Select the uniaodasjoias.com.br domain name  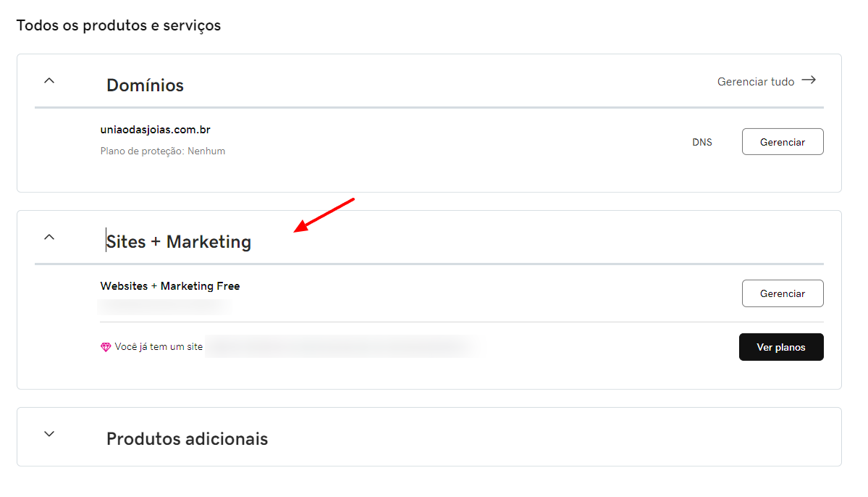coord(155,130)
